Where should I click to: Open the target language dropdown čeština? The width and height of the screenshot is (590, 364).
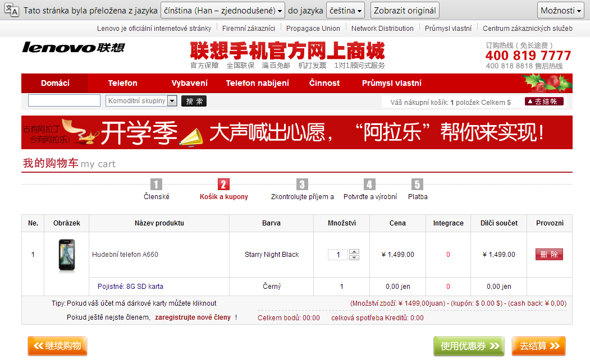tap(345, 11)
